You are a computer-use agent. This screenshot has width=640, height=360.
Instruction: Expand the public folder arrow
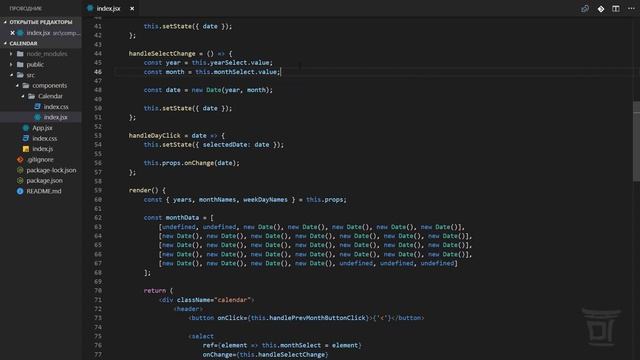[x=11, y=64]
